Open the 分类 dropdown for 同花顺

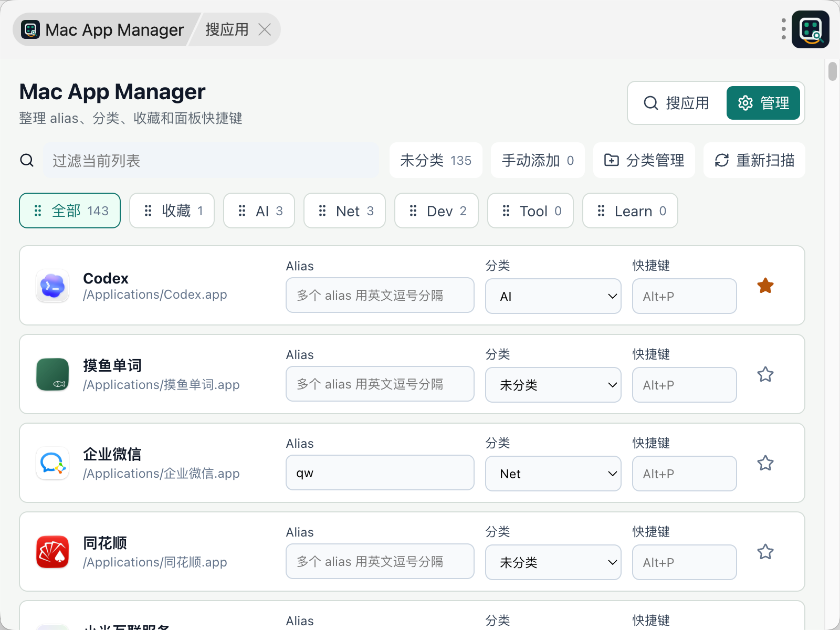pos(553,562)
